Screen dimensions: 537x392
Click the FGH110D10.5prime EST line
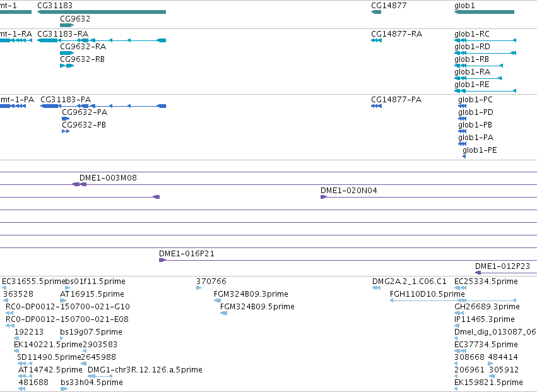452,300
